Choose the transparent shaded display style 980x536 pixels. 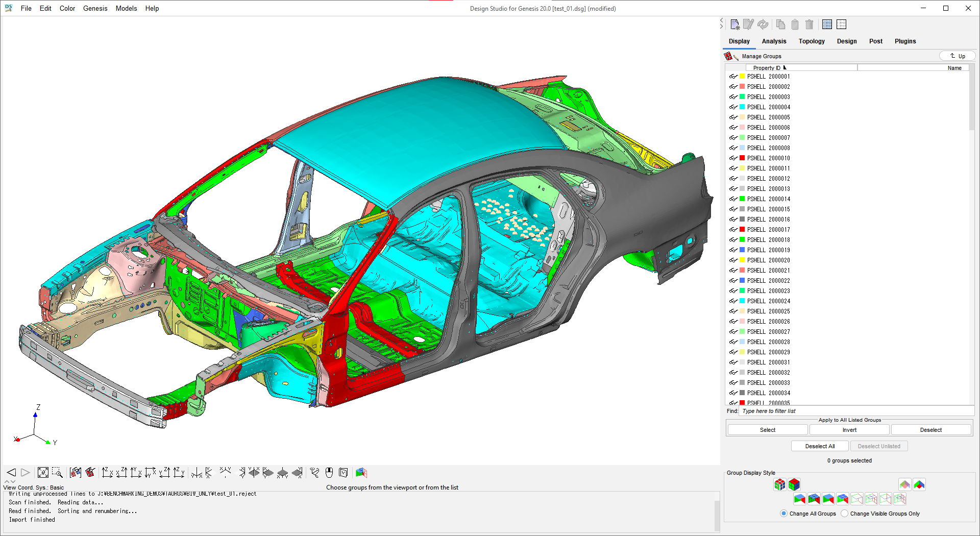[x=905, y=484]
